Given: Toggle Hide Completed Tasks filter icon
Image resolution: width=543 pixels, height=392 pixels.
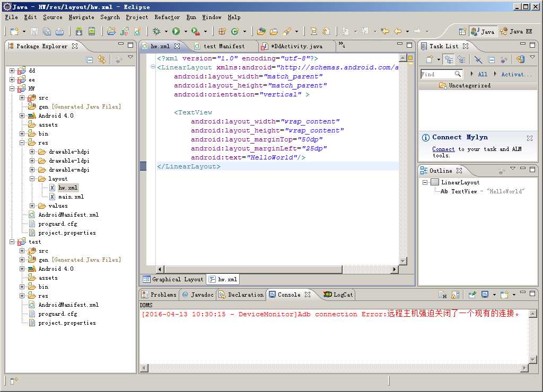Looking at the screenshot, I should coord(478,59).
